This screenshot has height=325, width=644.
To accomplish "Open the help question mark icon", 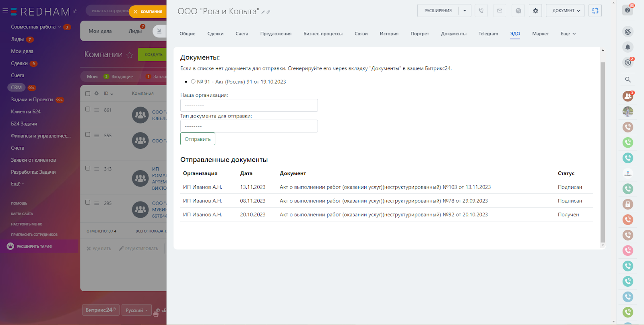I will pyautogui.click(x=627, y=10).
